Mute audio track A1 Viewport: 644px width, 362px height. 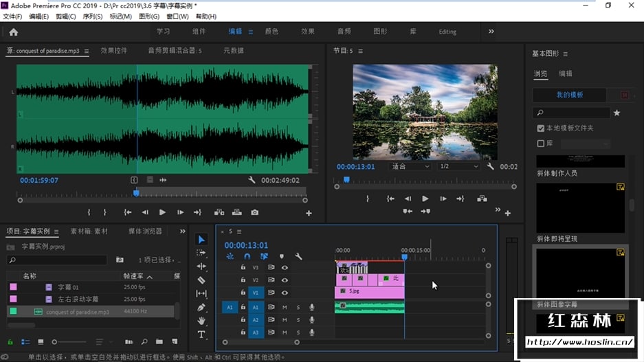(285, 307)
